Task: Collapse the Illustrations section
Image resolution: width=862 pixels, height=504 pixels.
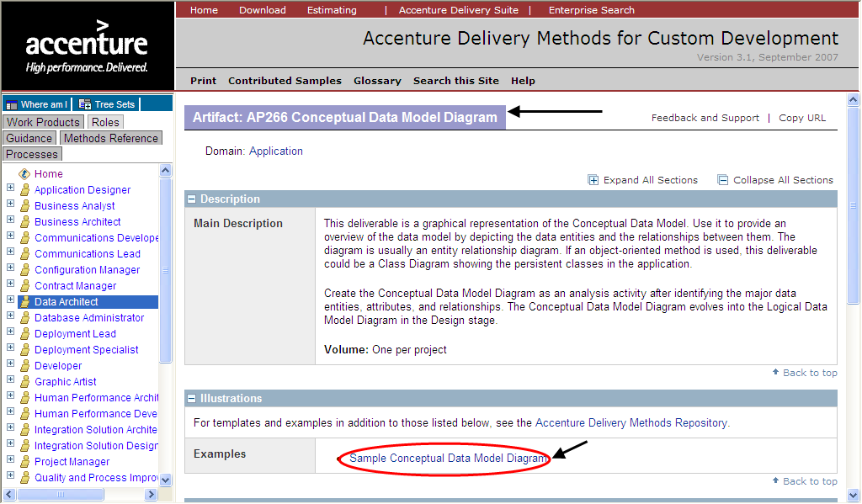Action: tap(191, 399)
